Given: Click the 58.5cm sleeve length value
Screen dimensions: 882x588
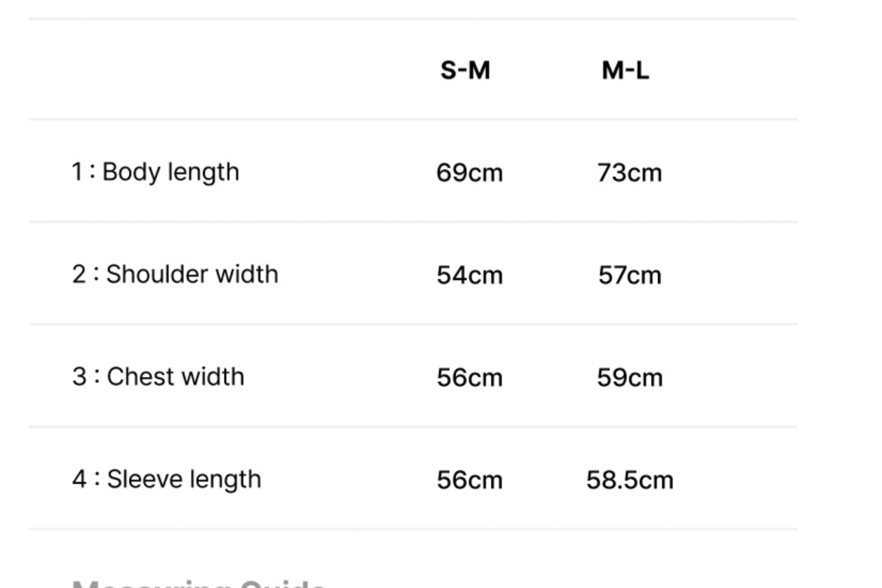Looking at the screenshot, I should (629, 480).
